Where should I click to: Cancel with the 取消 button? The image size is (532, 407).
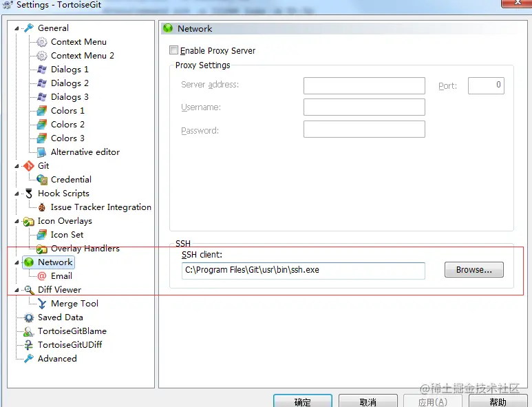point(368,401)
